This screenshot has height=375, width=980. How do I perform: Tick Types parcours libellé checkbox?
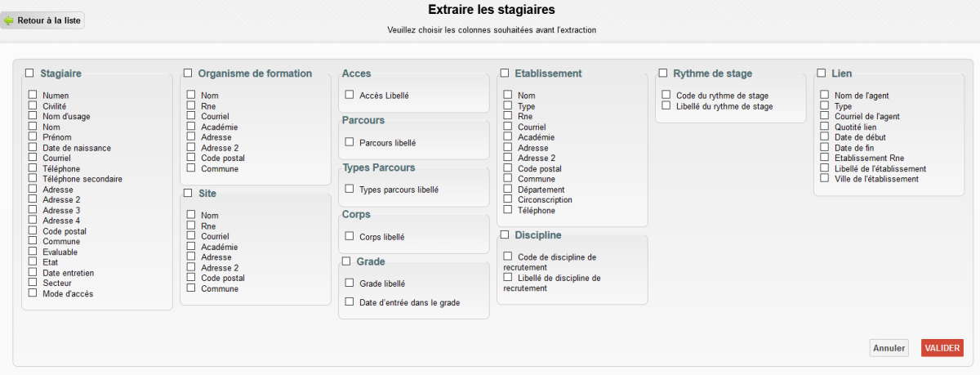tap(350, 189)
